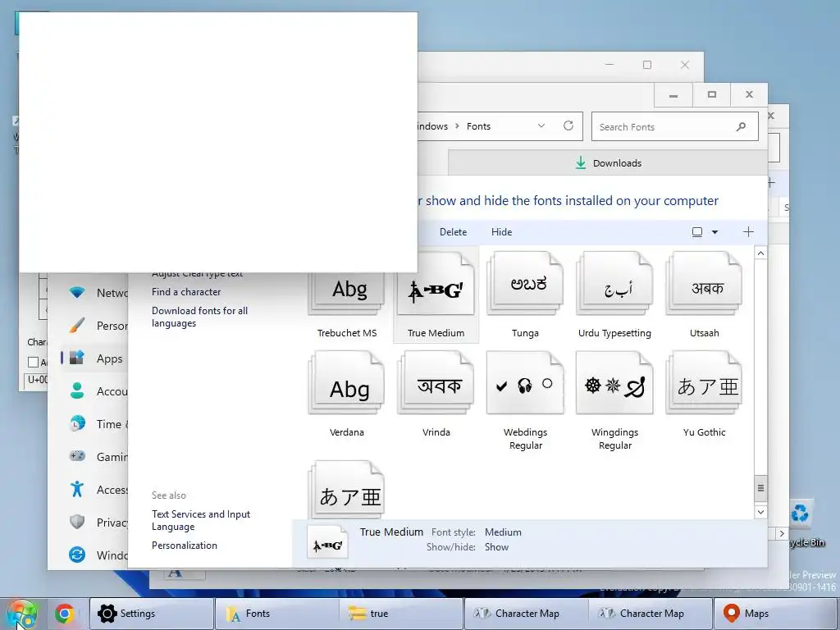Select the True Medium font icon
The width and height of the screenshot is (840, 630).
click(436, 285)
